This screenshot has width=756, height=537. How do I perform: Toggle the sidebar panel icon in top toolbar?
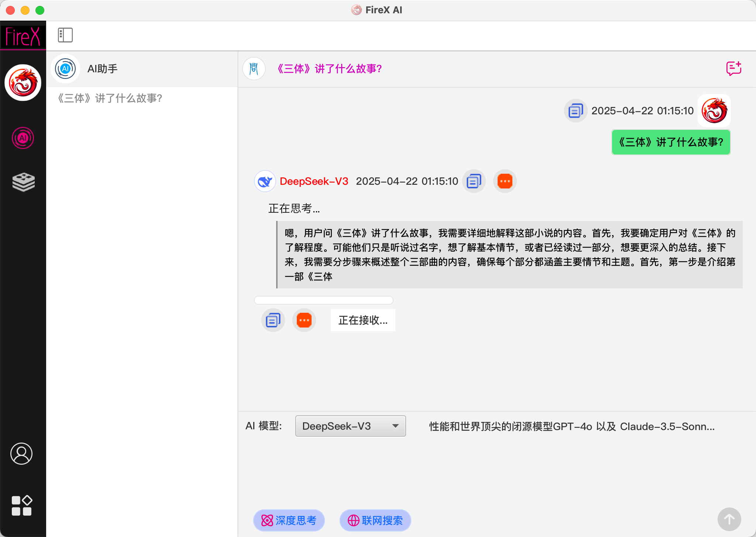tap(65, 35)
